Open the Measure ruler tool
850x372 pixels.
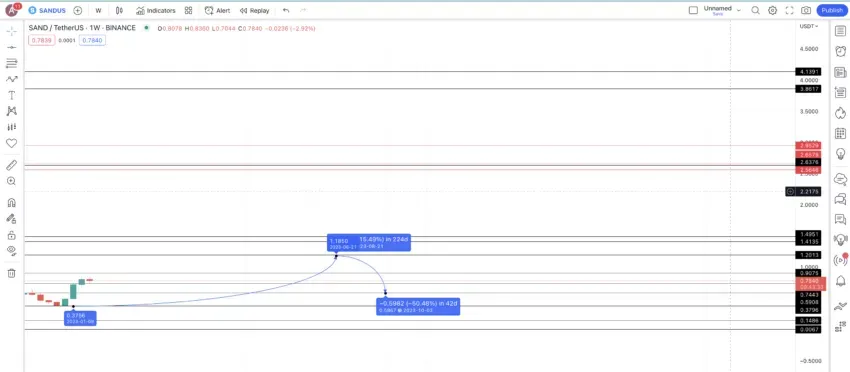pyautogui.click(x=11, y=165)
